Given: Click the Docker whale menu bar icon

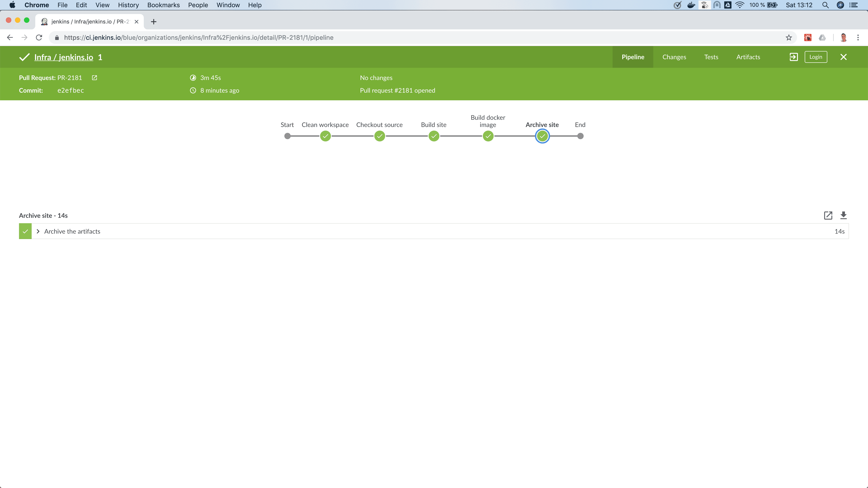Looking at the screenshot, I should tap(691, 5).
